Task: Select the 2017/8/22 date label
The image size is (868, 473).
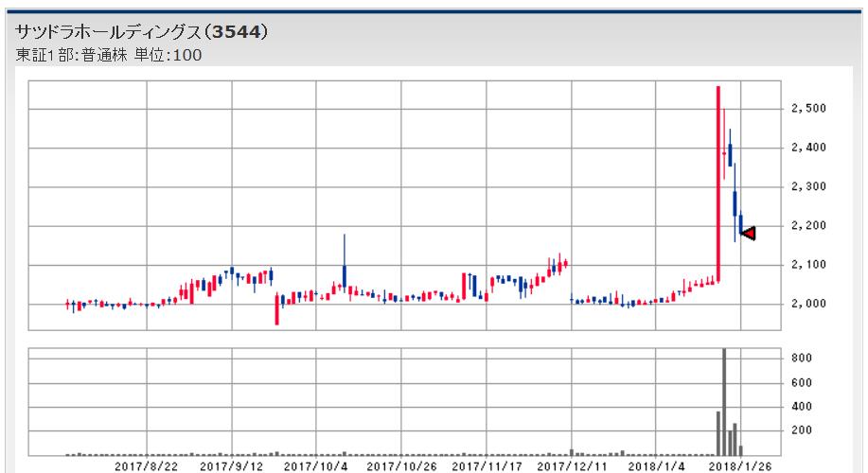Action: 147,466
